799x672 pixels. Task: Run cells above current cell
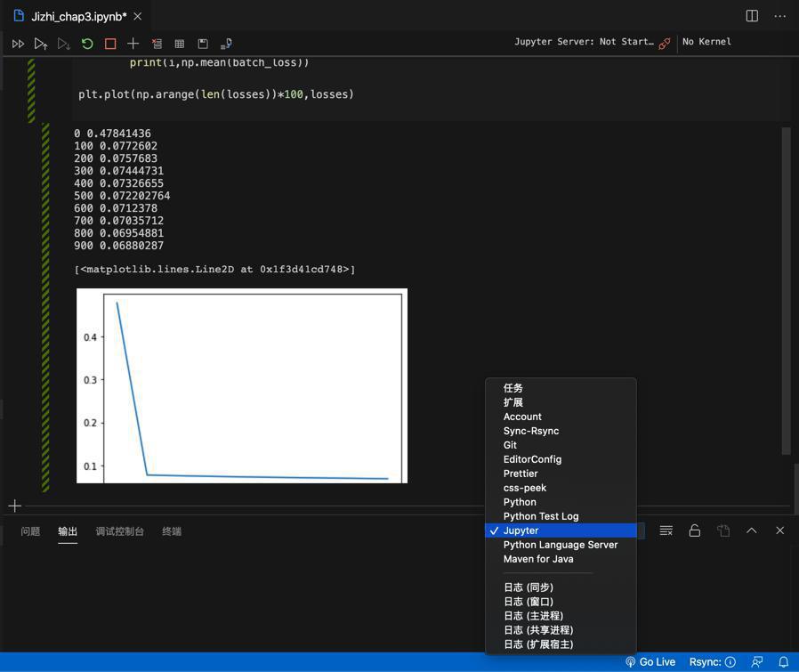41,44
